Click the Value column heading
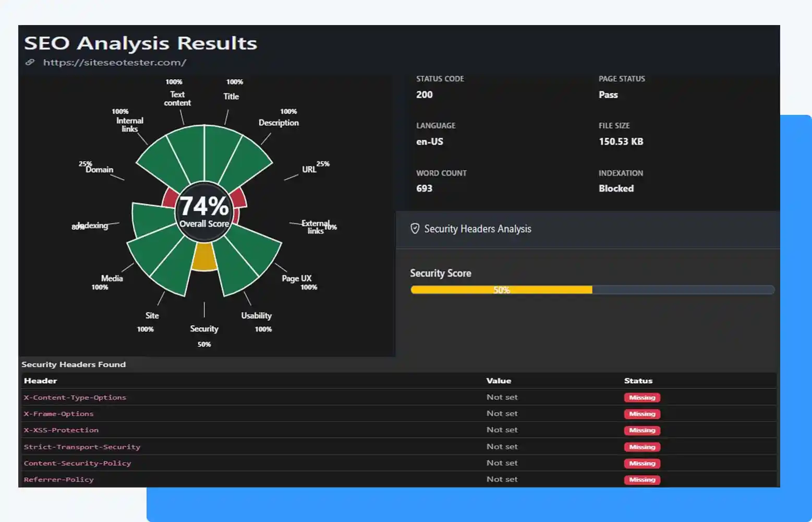Viewport: 812px width, 522px height. 499,381
